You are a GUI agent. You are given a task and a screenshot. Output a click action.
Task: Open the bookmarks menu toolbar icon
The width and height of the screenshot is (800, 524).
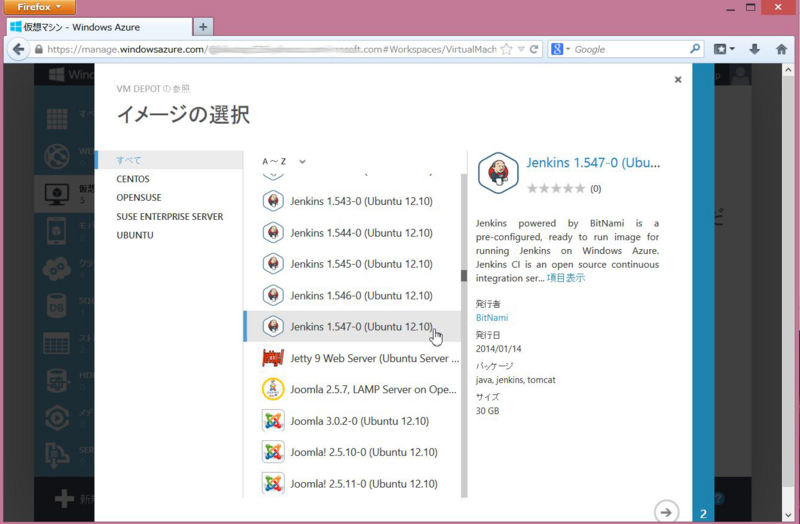[x=724, y=49]
